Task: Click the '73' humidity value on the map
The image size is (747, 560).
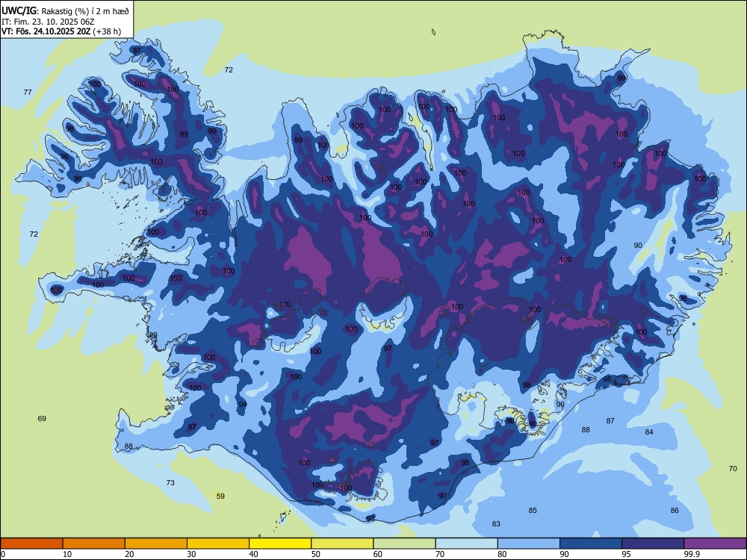Action: [x=170, y=483]
